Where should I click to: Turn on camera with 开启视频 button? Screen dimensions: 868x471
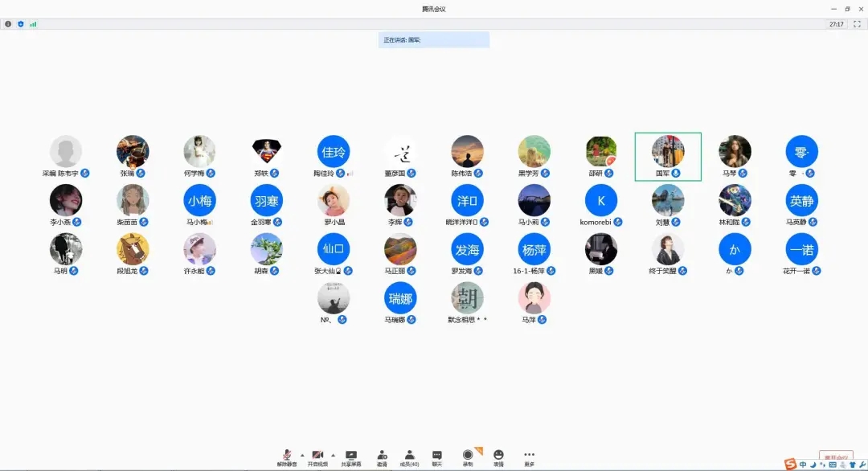(317, 456)
